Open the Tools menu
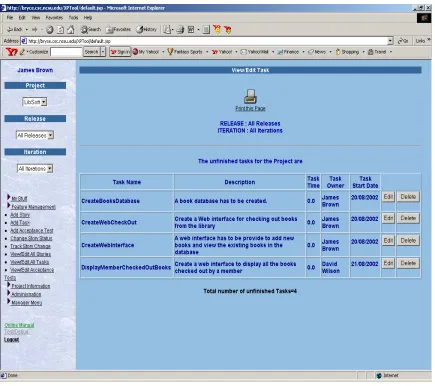 [x=73, y=18]
